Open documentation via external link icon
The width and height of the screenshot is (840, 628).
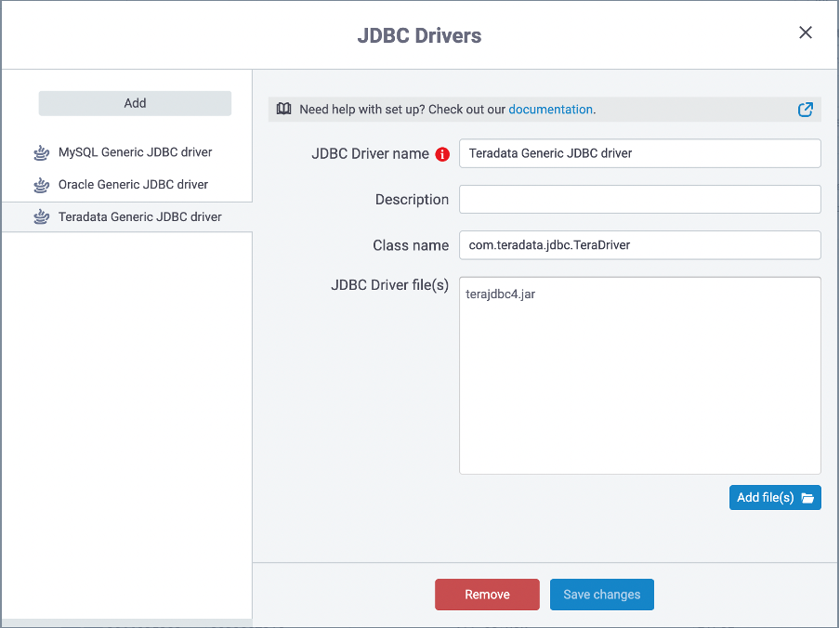click(x=806, y=110)
